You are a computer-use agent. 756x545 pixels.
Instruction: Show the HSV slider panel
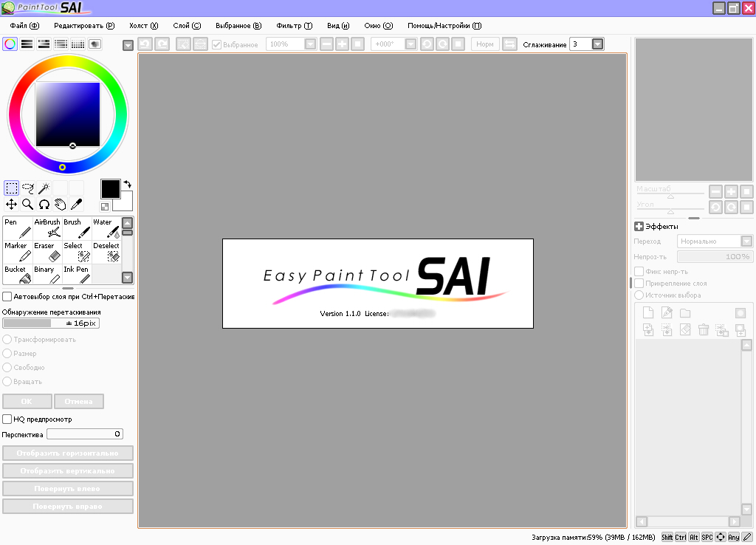click(x=44, y=44)
